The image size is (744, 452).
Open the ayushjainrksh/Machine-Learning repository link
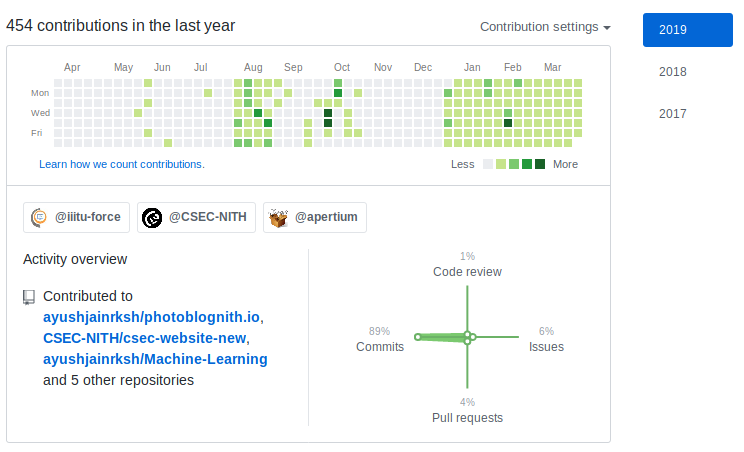pyautogui.click(x=155, y=359)
